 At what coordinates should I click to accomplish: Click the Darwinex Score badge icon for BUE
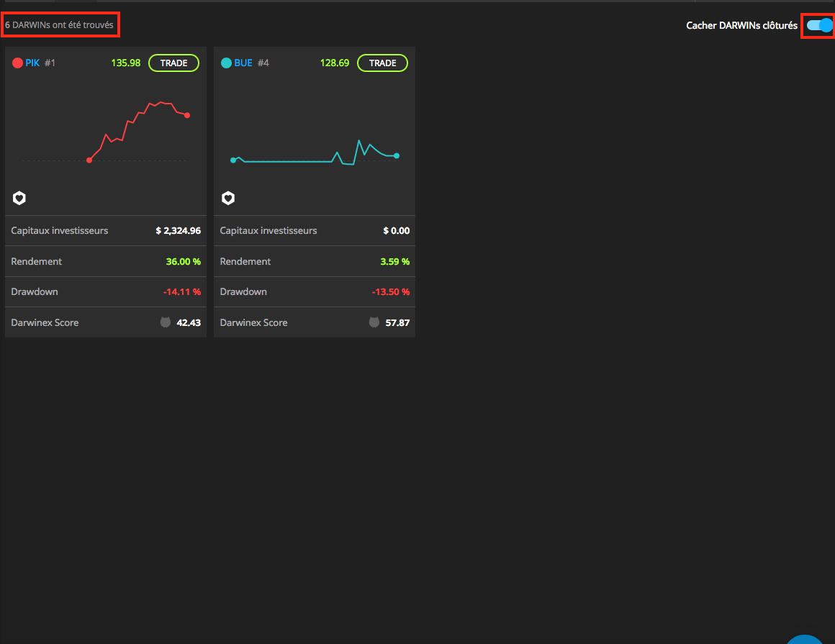pos(374,322)
